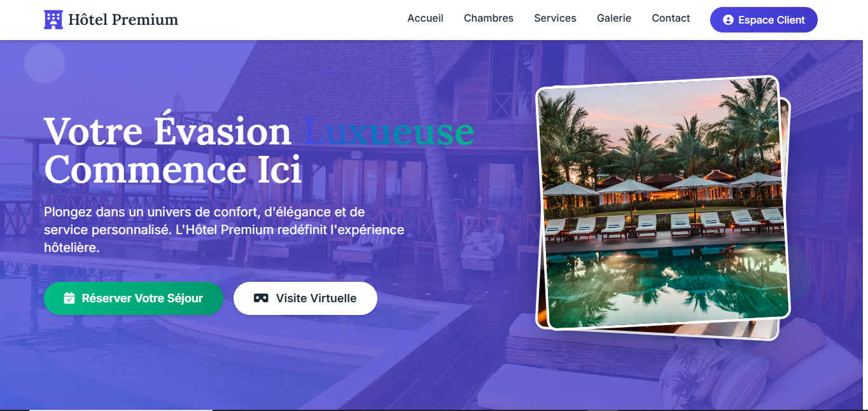Click the Votre Évasion heading text
This screenshot has height=411, width=868.
point(167,132)
